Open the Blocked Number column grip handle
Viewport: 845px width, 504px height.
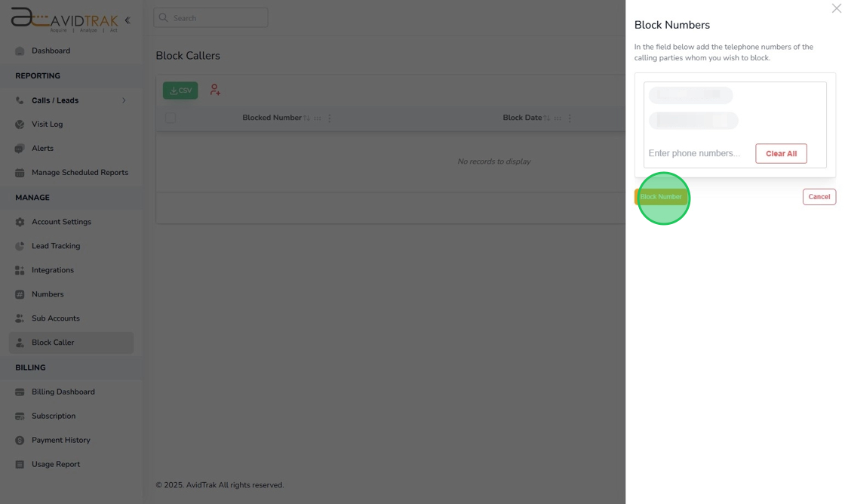pyautogui.click(x=318, y=118)
